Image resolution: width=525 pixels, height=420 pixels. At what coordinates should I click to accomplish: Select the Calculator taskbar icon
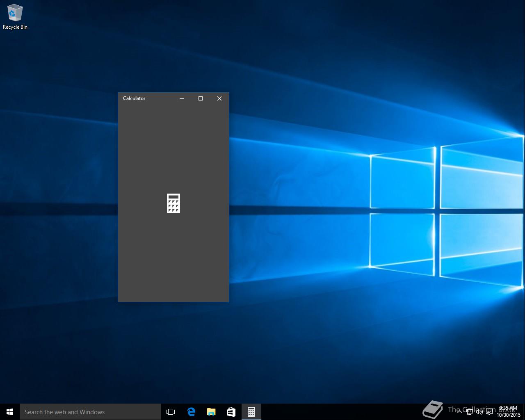coord(251,412)
